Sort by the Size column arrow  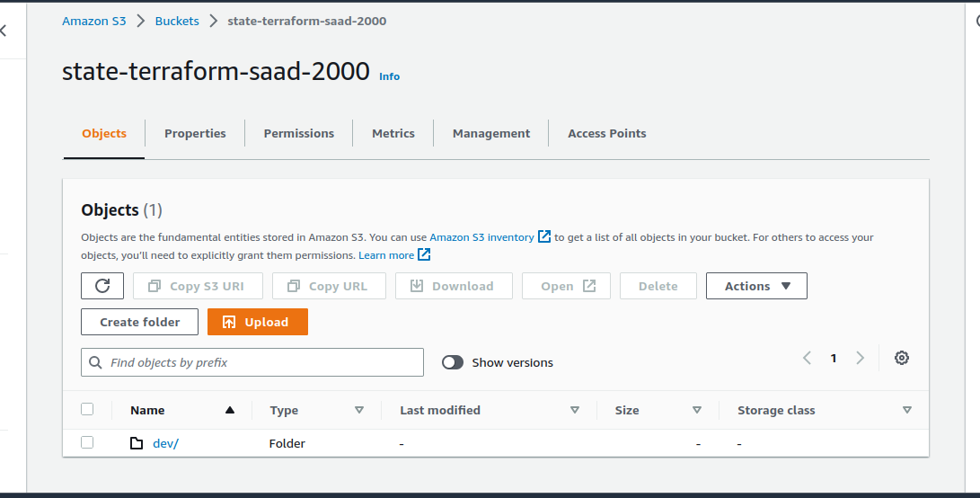click(696, 411)
